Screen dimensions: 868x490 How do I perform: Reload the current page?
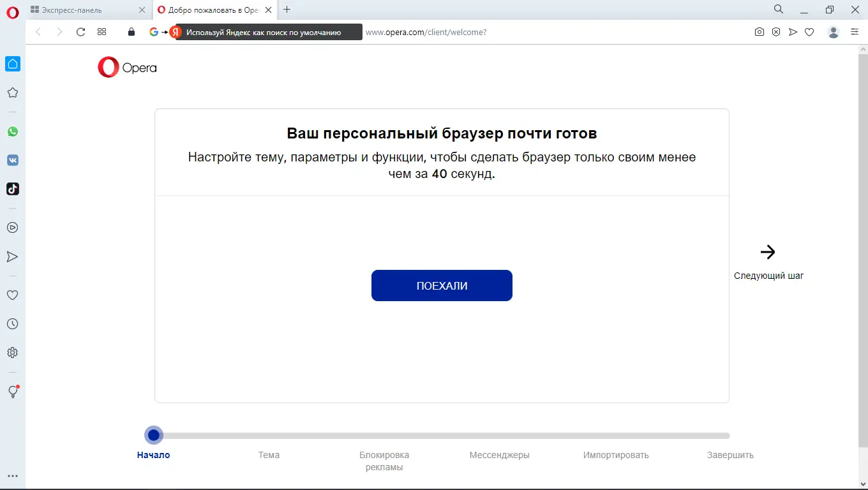pos(80,32)
